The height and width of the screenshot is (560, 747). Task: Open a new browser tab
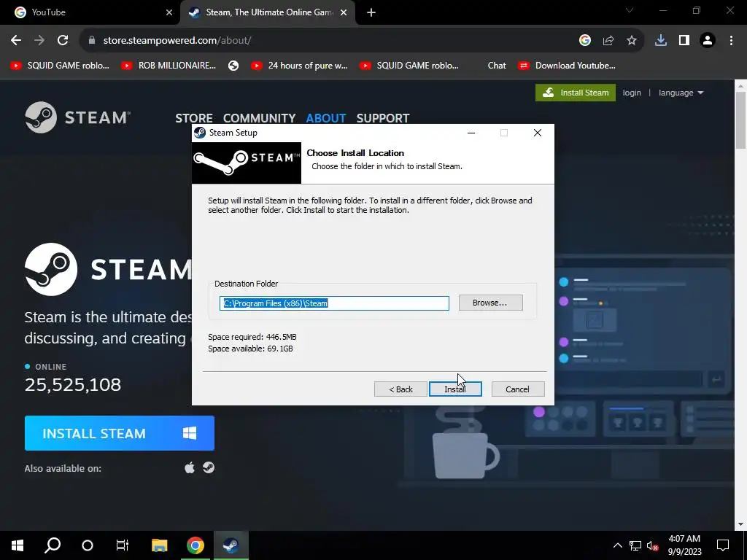(x=371, y=12)
